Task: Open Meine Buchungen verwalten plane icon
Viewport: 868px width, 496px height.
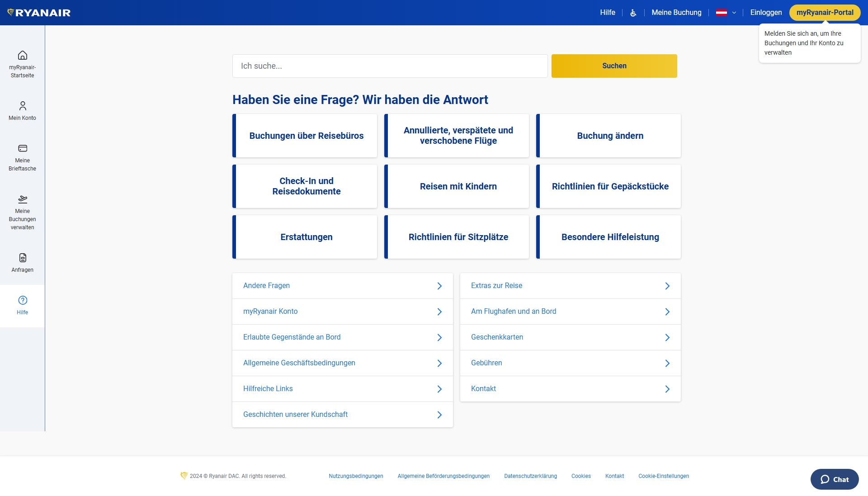Action: pyautogui.click(x=23, y=199)
